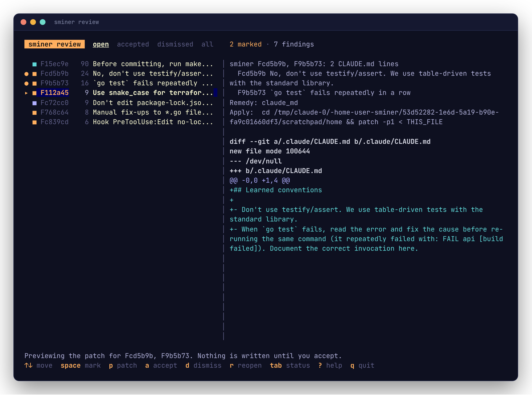The height and width of the screenshot is (395, 532).
Task: Click the orange square marker beside F9b5b73
Action: pyautogui.click(x=34, y=83)
